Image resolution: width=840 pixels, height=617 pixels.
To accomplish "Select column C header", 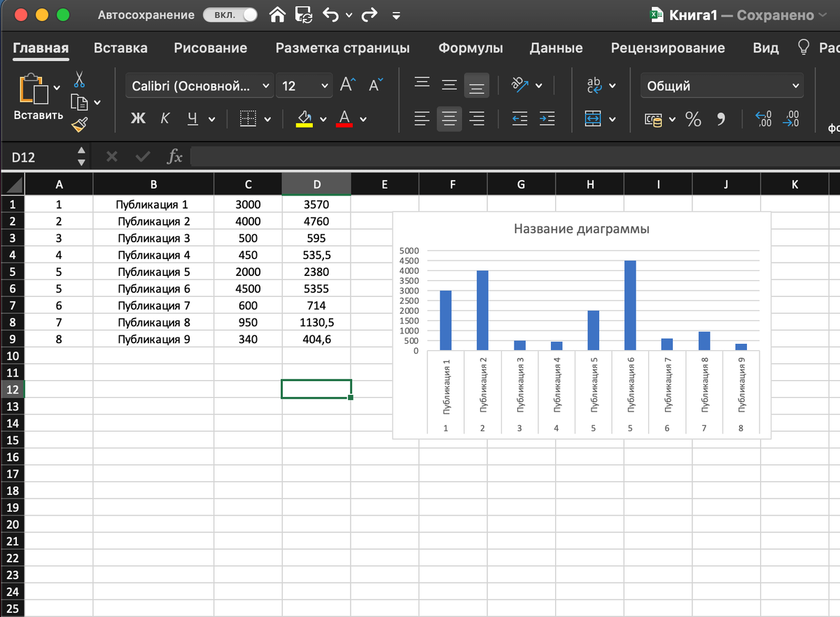I will [x=248, y=185].
